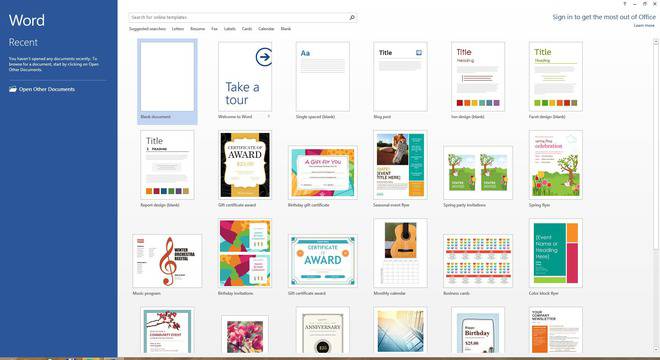660x360 pixels.
Task: Open the Music program template
Action: pyautogui.click(x=167, y=261)
